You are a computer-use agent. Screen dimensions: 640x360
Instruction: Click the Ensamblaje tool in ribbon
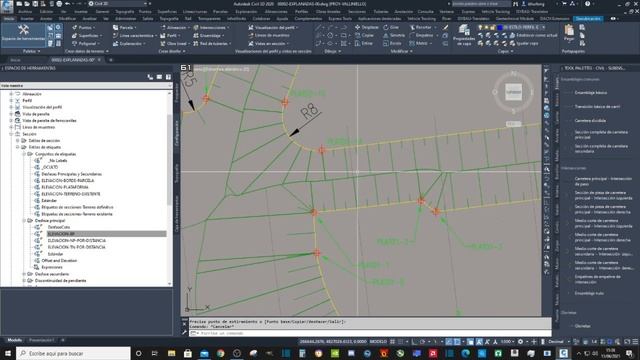coord(209,36)
